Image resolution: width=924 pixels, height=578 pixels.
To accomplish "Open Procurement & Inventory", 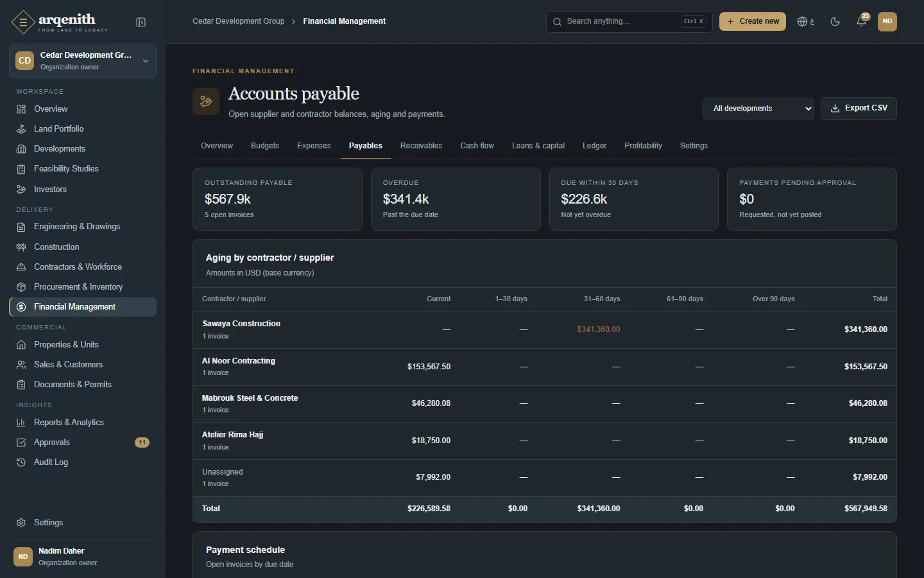I will pos(83,287).
